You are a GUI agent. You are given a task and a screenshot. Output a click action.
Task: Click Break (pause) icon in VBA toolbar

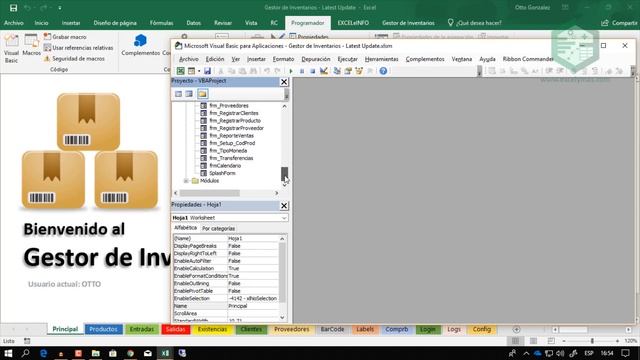pos(302,71)
